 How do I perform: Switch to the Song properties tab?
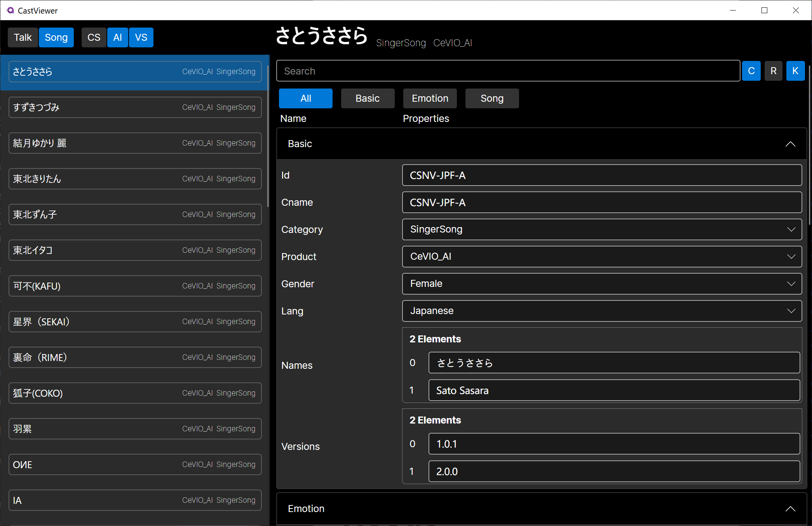pyautogui.click(x=491, y=99)
